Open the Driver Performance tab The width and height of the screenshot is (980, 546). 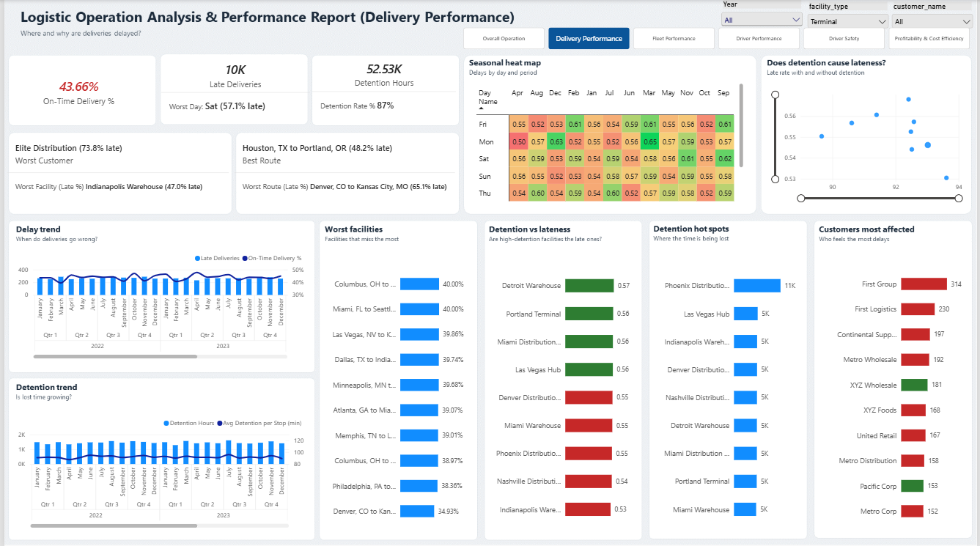pos(759,38)
